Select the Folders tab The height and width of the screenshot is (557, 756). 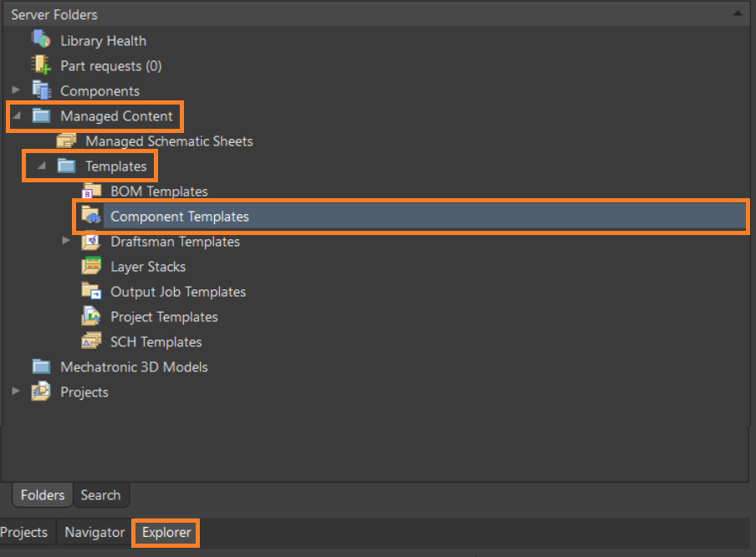(43, 495)
